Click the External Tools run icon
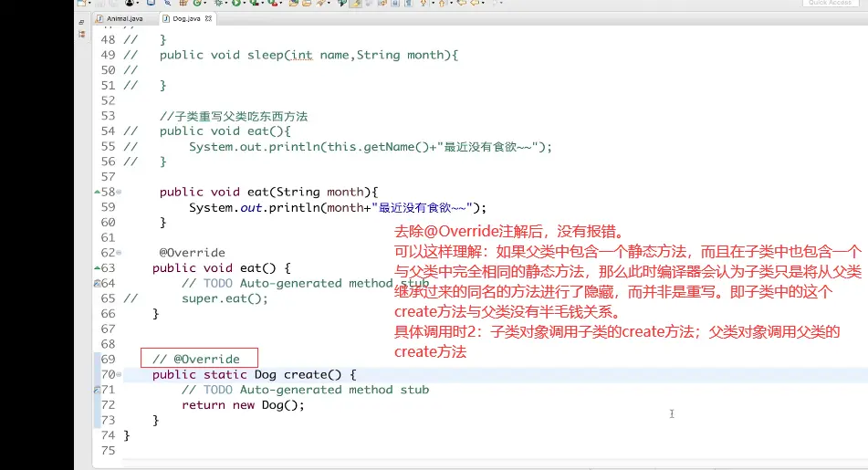 (x=272, y=4)
